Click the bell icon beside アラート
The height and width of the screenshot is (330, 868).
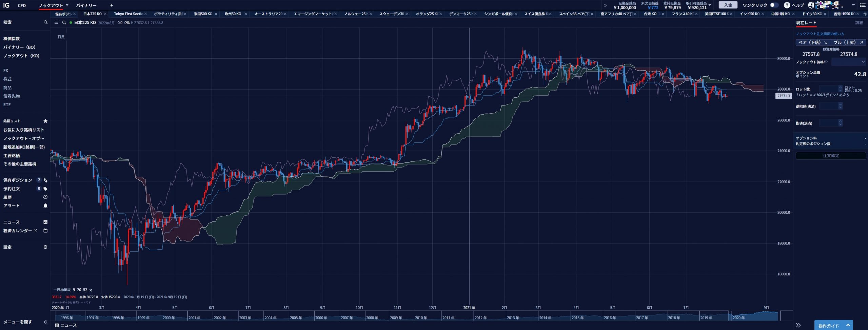(x=45, y=206)
